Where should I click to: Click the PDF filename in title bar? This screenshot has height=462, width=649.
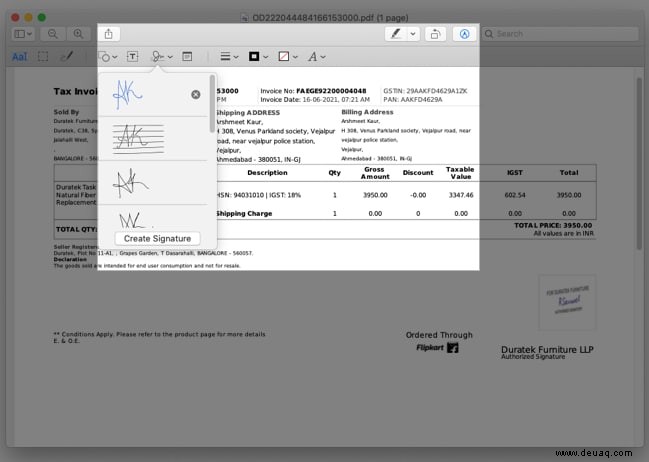click(330, 18)
